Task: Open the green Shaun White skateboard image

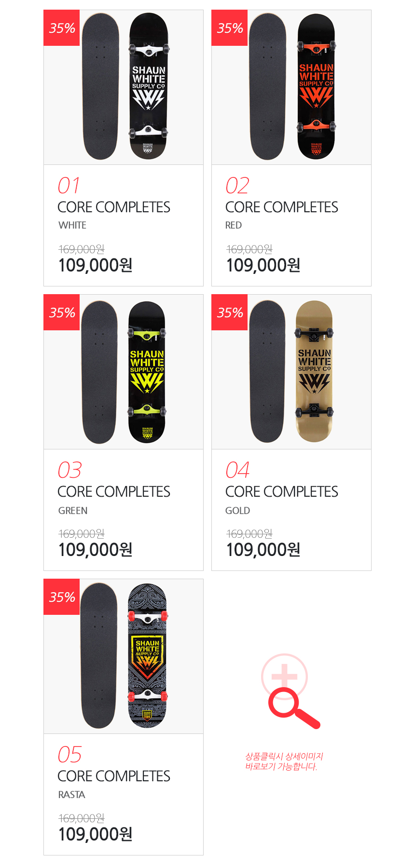Action: pos(124,372)
